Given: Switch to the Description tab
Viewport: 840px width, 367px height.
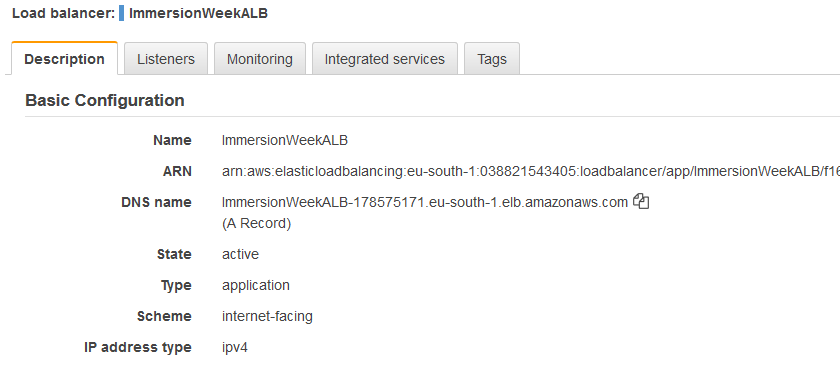Looking at the screenshot, I should (64, 59).
